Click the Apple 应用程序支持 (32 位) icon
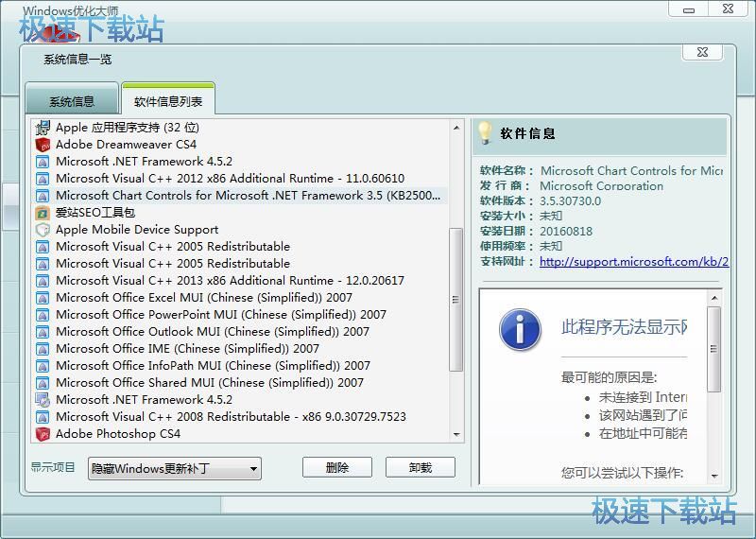 click(43, 128)
